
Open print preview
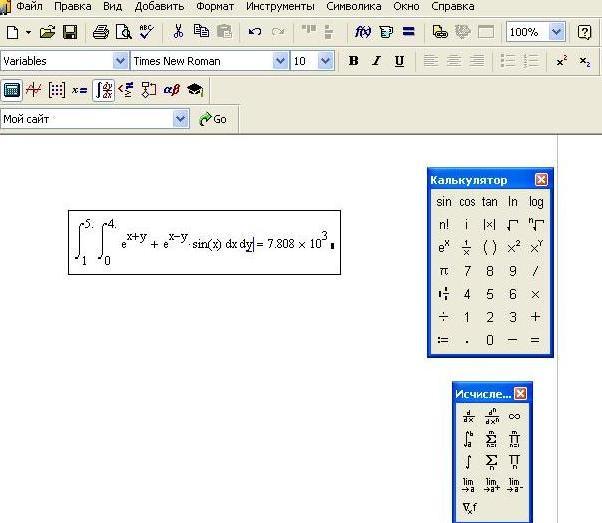pos(124,32)
